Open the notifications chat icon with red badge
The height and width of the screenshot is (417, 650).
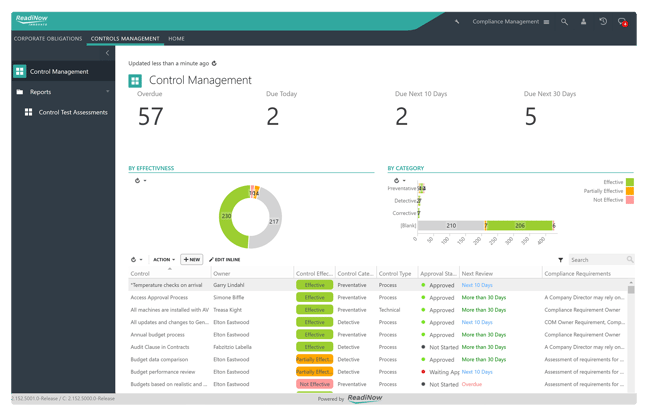coord(622,22)
